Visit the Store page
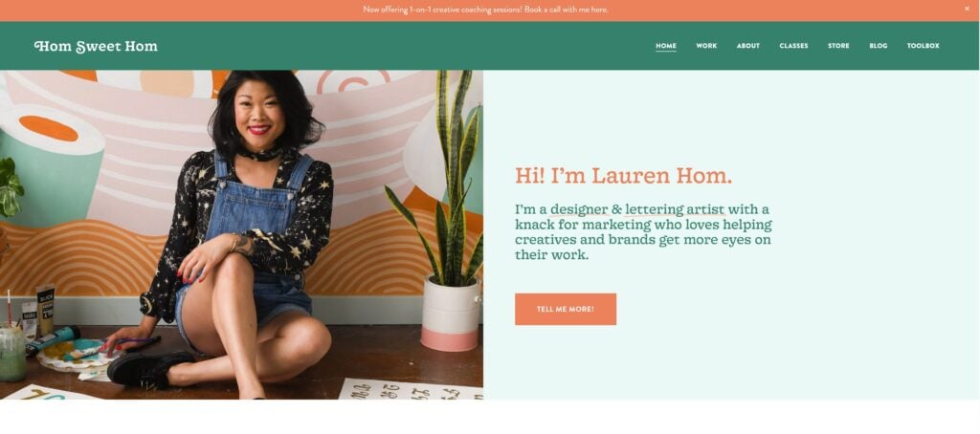 (x=838, y=46)
